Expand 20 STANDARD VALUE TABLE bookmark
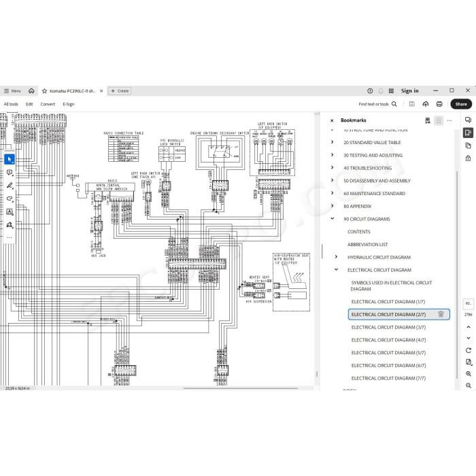Image resolution: width=476 pixels, height=476 pixels. (332, 142)
